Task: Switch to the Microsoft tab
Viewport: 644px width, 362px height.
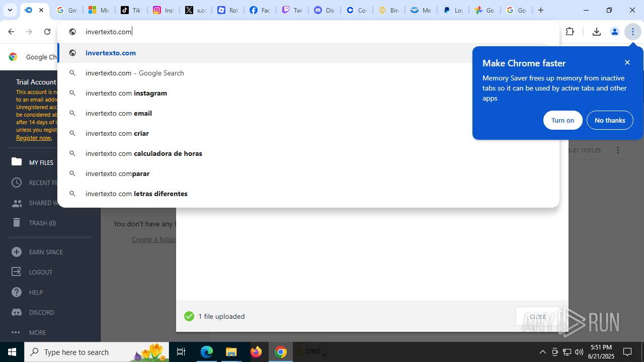Action: point(99,10)
